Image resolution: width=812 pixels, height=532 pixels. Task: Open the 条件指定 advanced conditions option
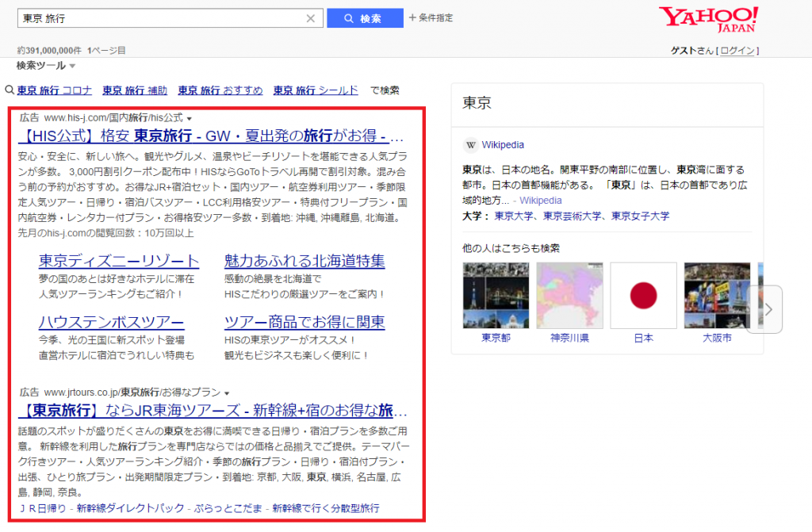(431, 17)
